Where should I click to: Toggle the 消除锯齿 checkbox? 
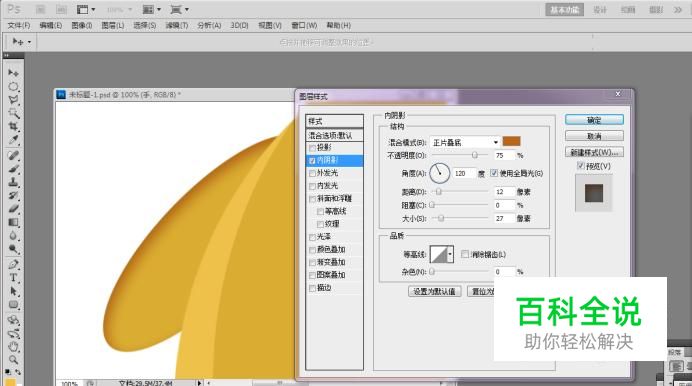(x=465, y=254)
